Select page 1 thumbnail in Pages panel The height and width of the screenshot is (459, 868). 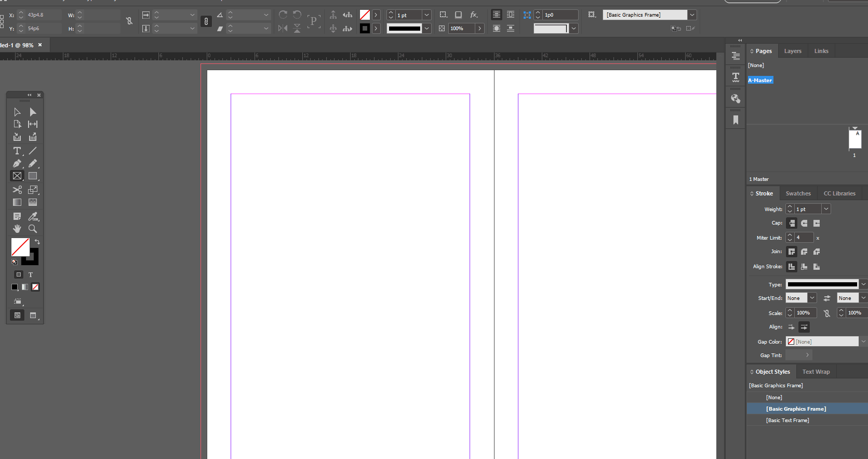855,139
